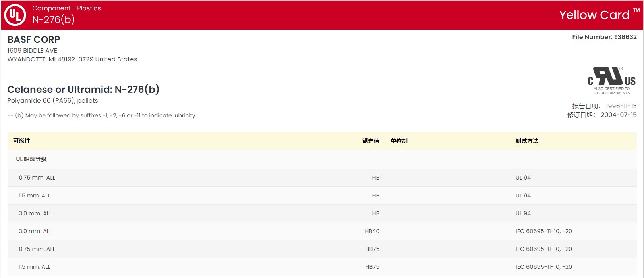Click the 0.75 mm, ALL row rated HB75
This screenshot has height=278, width=644.
322,249
